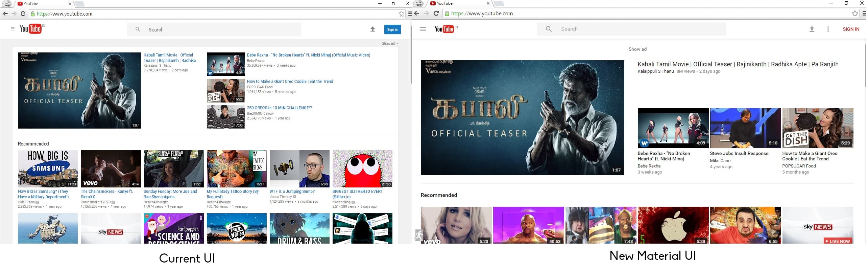The height and width of the screenshot is (270, 868).
Task: Open Chrome menu in left browser window
Action: pos(410,14)
